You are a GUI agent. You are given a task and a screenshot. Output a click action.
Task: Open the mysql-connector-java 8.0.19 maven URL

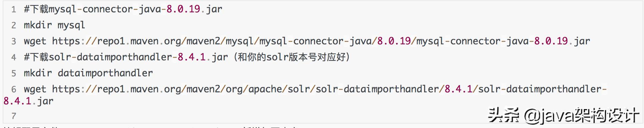point(321,41)
